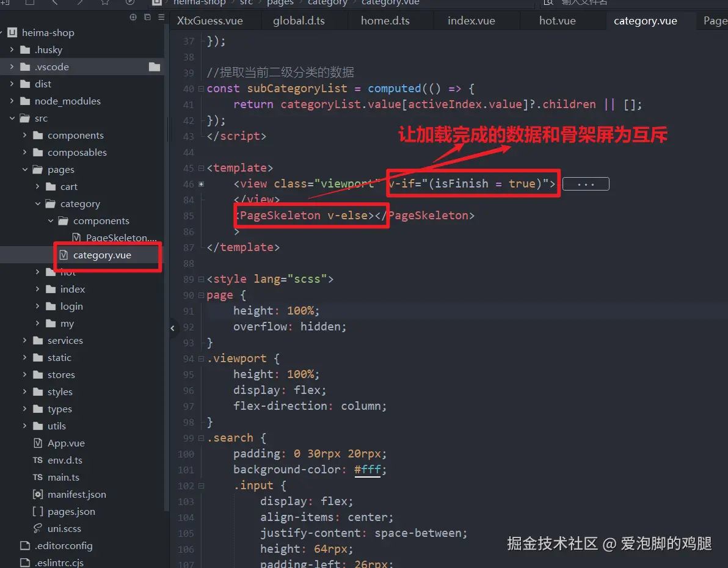
Task: Click the heima-shop project icon
Action: click(x=12, y=32)
